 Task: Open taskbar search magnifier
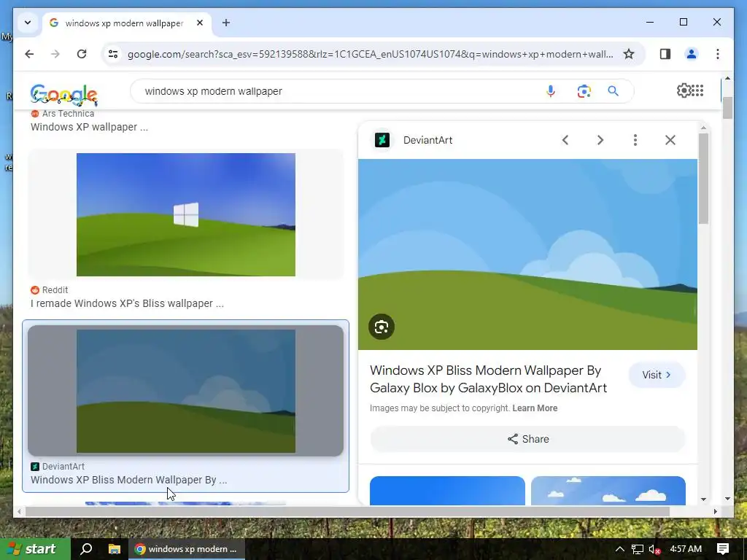86,548
